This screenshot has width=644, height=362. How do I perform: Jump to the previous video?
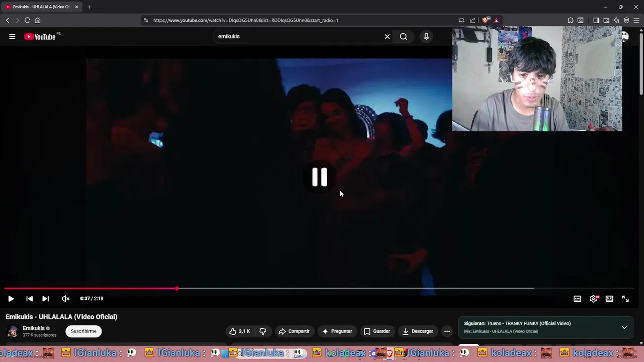pos(29,299)
